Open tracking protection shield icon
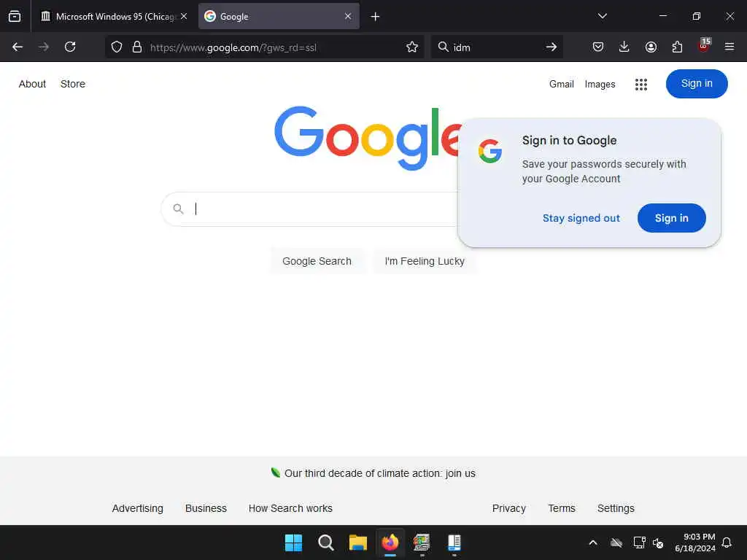This screenshot has width=747, height=560. pyautogui.click(x=117, y=47)
